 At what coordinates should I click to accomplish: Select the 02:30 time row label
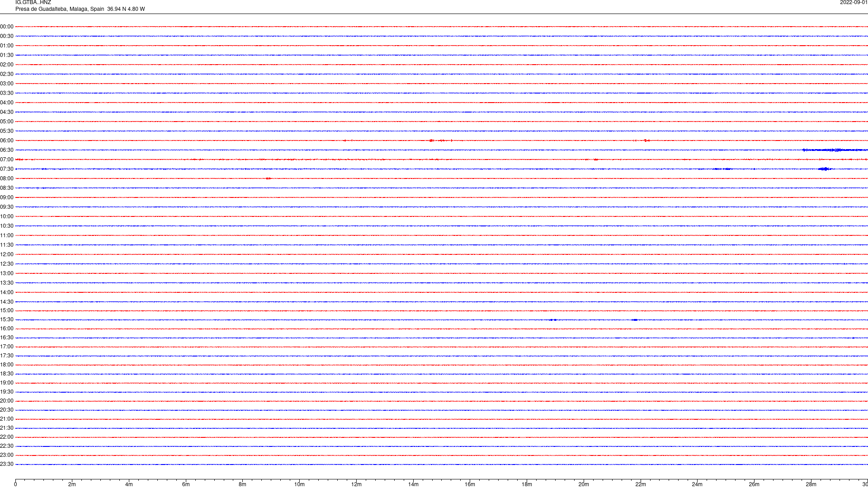[x=7, y=74]
